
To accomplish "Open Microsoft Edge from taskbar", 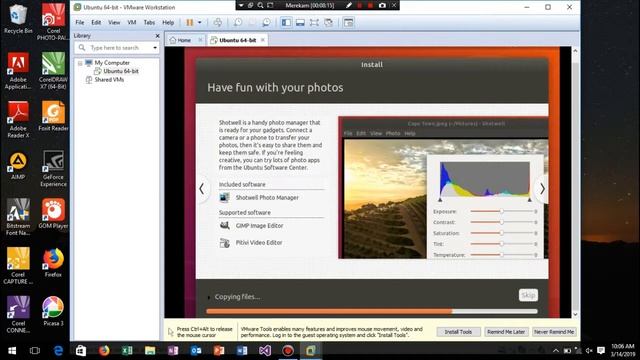I will [58, 351].
